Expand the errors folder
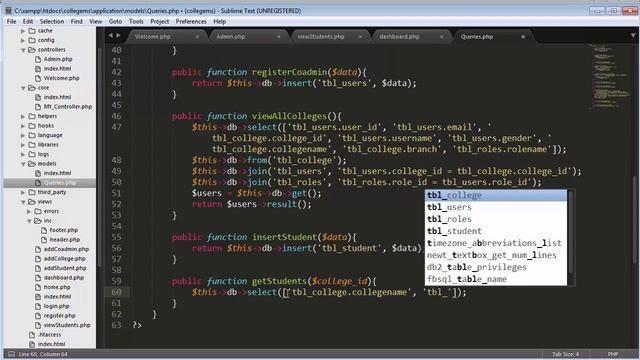The height and width of the screenshot is (360, 640). 29,211
